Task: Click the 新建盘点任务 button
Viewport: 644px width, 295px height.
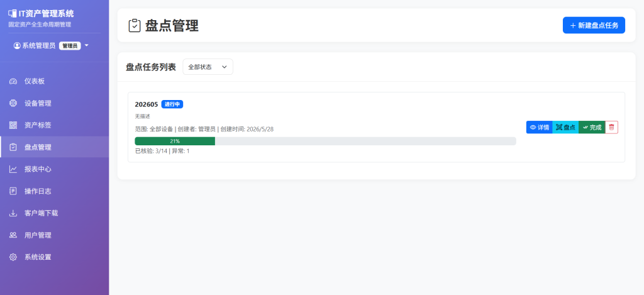Action: coord(594,25)
